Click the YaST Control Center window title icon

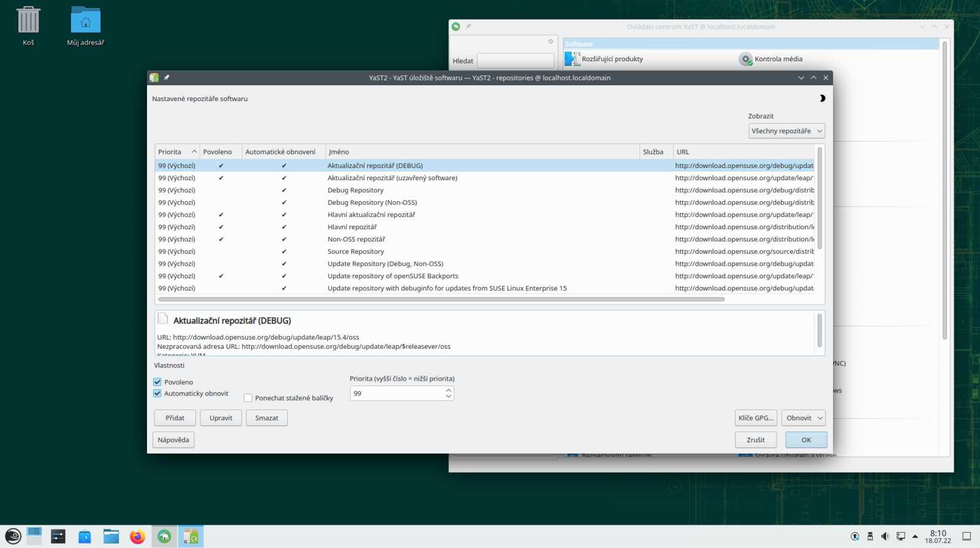(456, 26)
